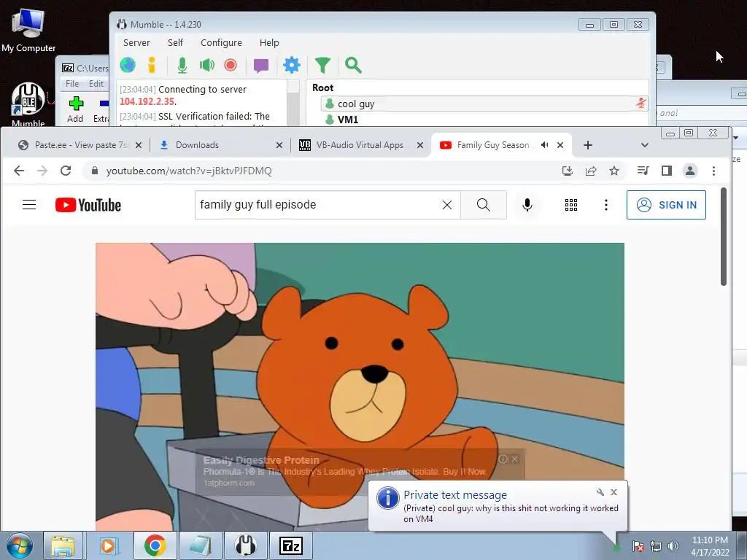
Task: Open Mumble settings gear icon
Action: pos(292,65)
